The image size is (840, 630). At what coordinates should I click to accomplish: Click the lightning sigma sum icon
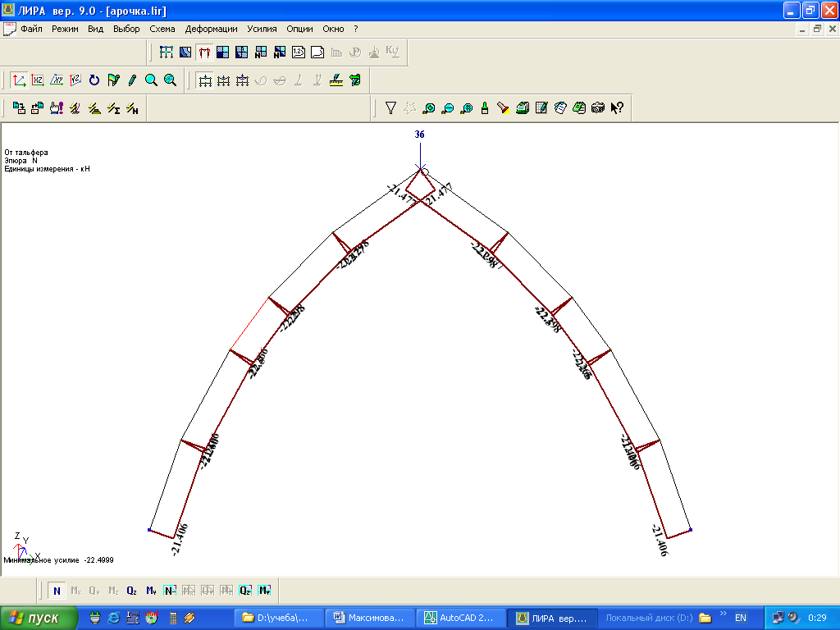coord(113,108)
